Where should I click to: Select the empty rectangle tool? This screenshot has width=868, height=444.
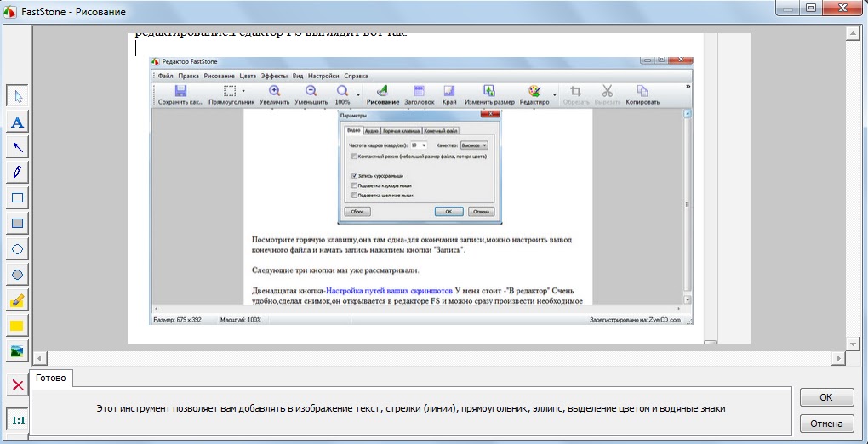[x=18, y=198]
